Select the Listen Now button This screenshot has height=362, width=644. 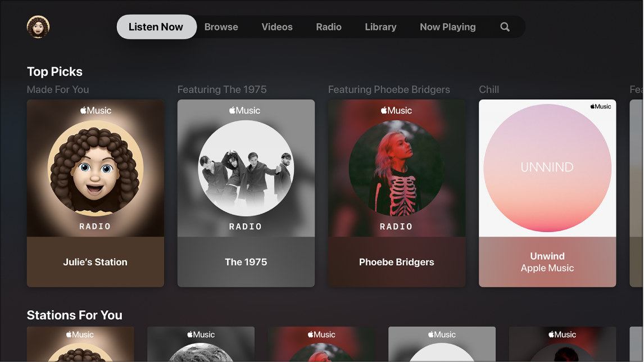[156, 26]
